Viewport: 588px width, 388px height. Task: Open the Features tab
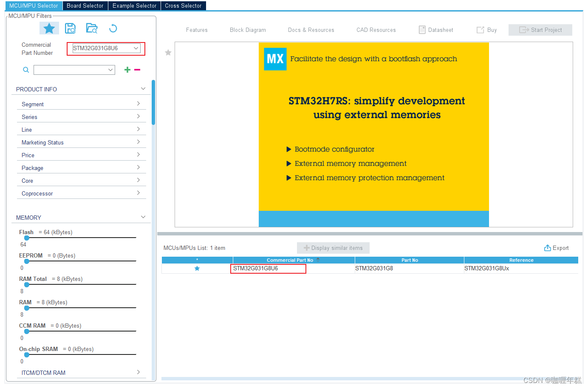click(197, 30)
